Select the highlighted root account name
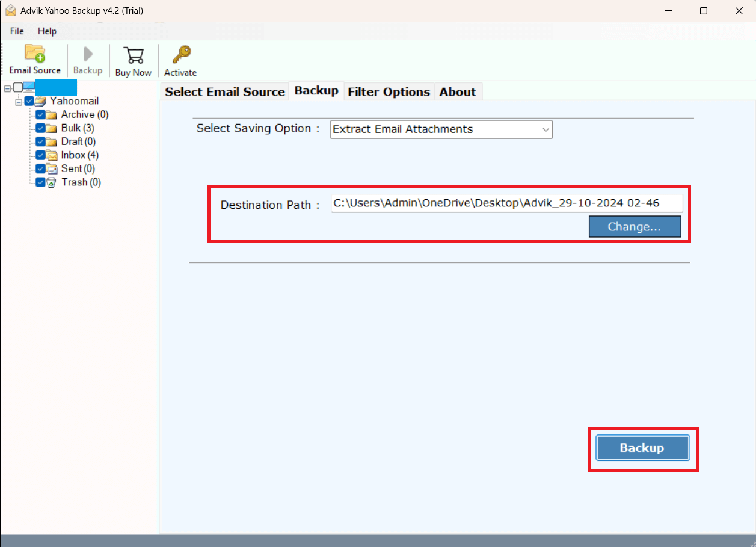756x547 pixels. (x=56, y=87)
